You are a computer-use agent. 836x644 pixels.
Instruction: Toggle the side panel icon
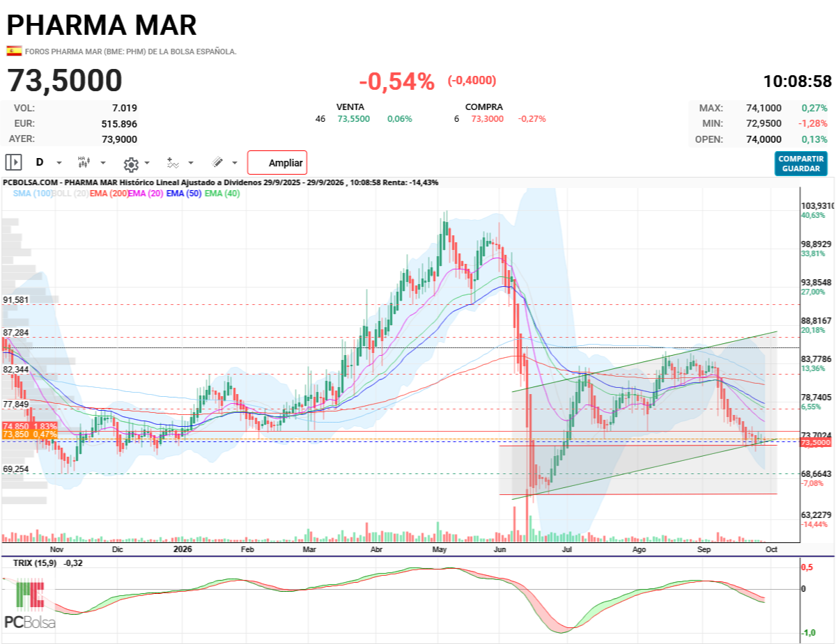tap(13, 162)
